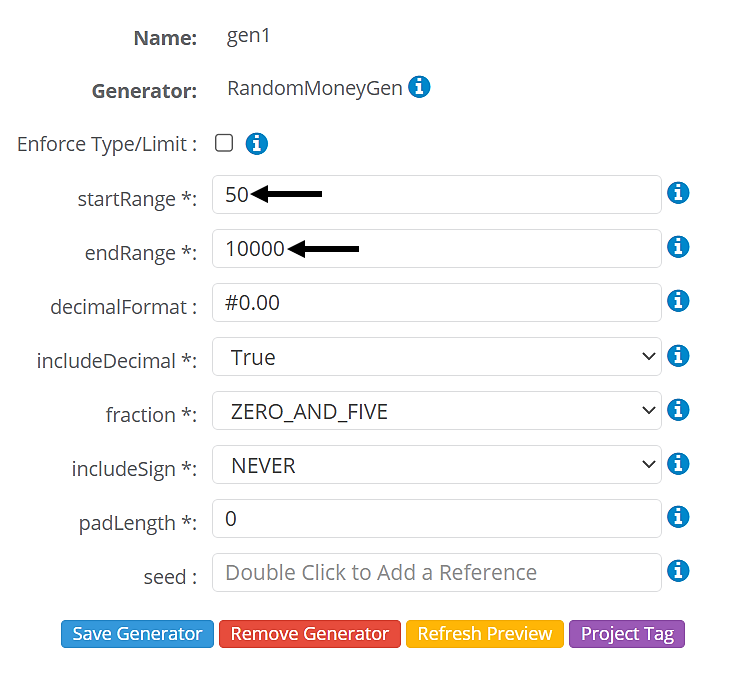Click the 'includeDecimal *:' label
The height and width of the screenshot is (678, 733).
pos(117,361)
